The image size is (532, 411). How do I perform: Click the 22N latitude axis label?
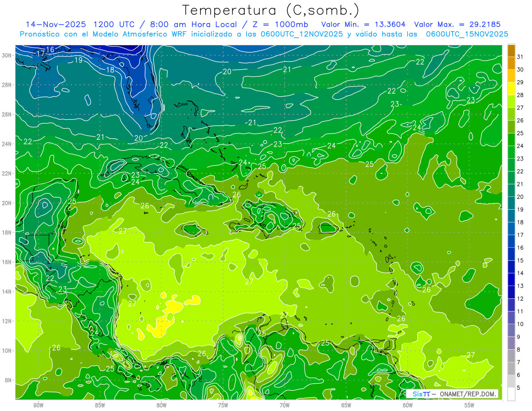coord(7,173)
